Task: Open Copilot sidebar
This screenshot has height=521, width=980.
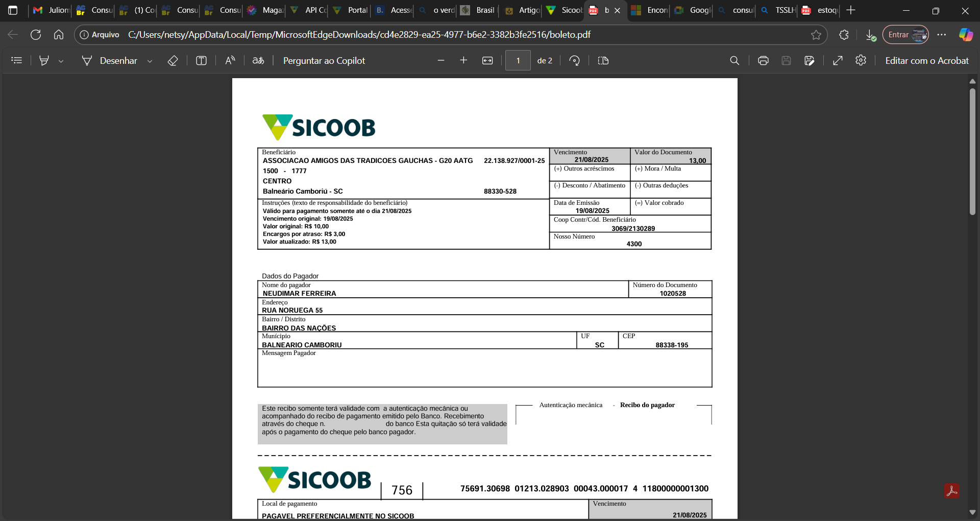Action: click(x=966, y=35)
